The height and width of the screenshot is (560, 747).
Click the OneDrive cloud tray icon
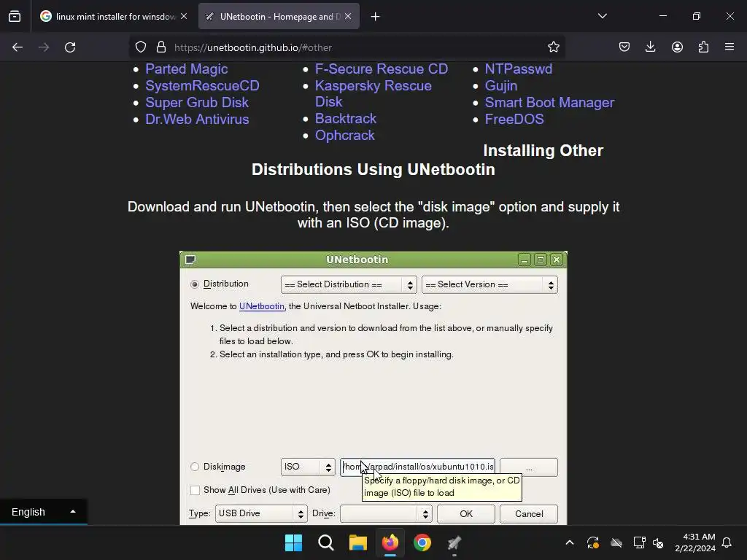(x=616, y=542)
